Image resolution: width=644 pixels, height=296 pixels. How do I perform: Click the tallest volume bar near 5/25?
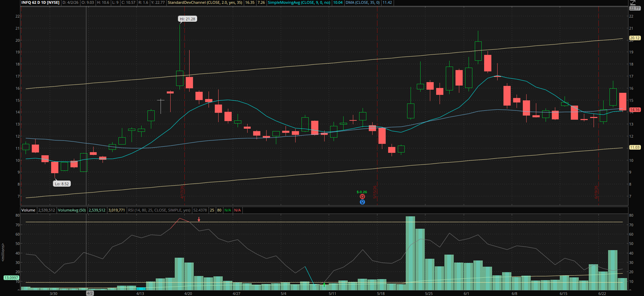click(411, 253)
